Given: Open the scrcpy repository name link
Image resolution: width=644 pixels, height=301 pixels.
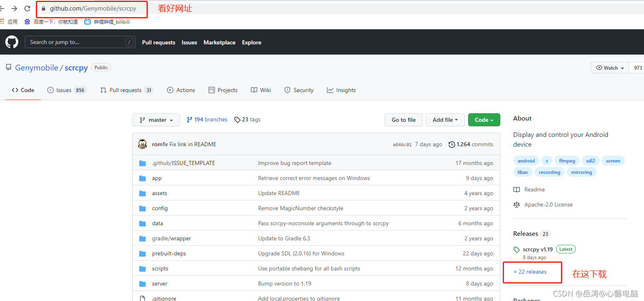Looking at the screenshot, I should click(76, 68).
